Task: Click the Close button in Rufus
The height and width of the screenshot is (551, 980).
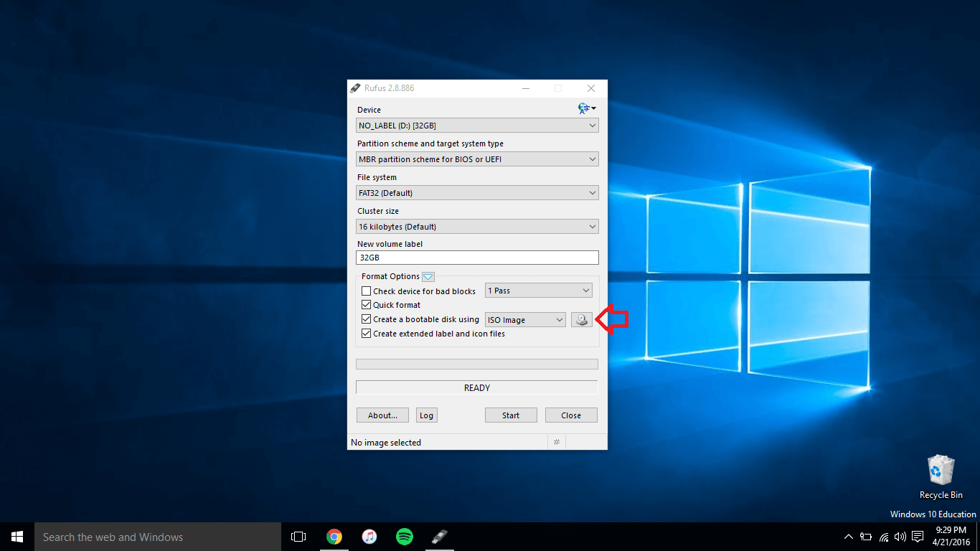Action: [x=571, y=415]
